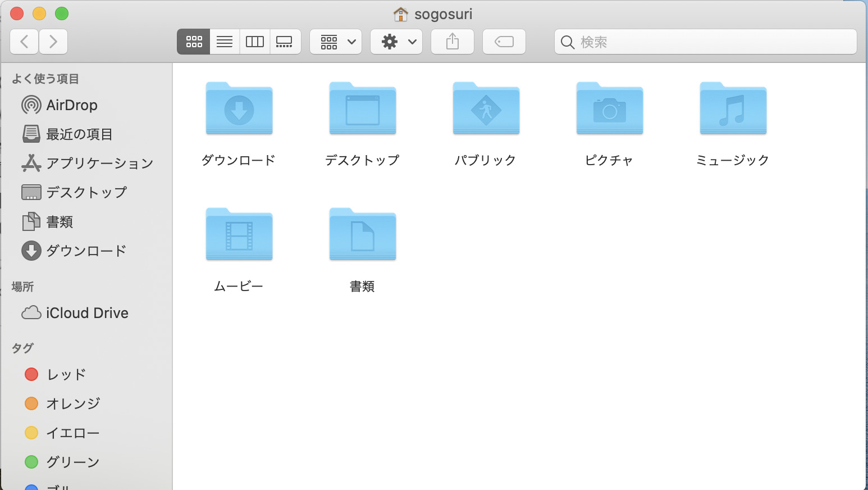Open the group-by arrangement dropdown

click(336, 42)
